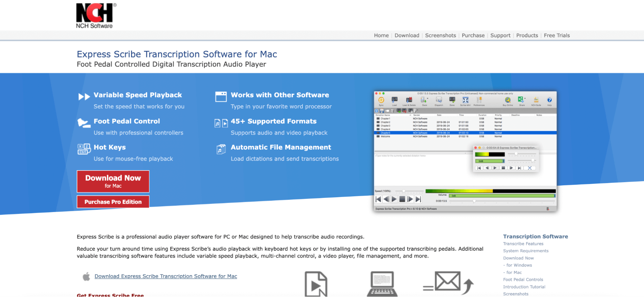Open the Dock dropdown arrow in Express Scribe toolbar
The height and width of the screenshot is (297, 644).
(428, 99)
